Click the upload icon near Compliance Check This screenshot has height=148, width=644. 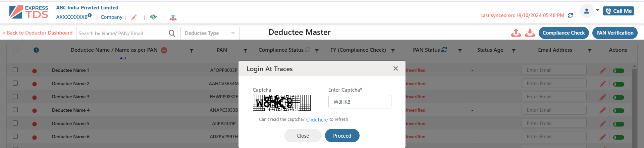[x=516, y=33]
